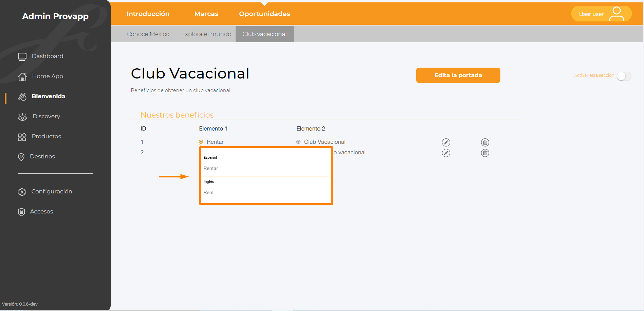Open the Introducción tab

tap(148, 14)
